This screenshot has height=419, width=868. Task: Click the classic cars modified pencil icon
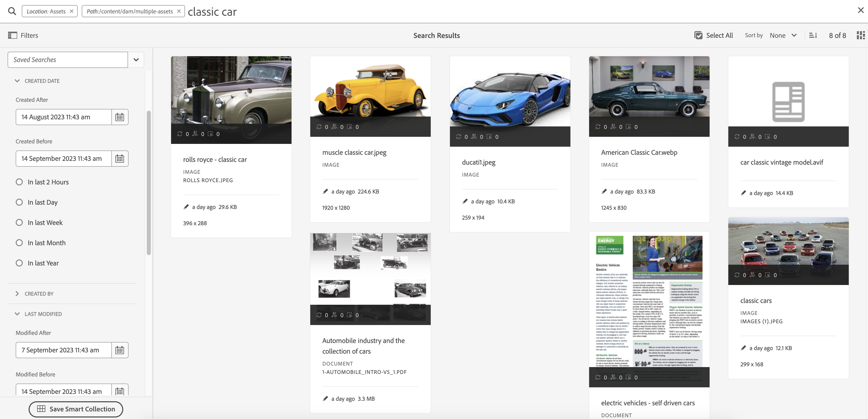click(x=743, y=348)
